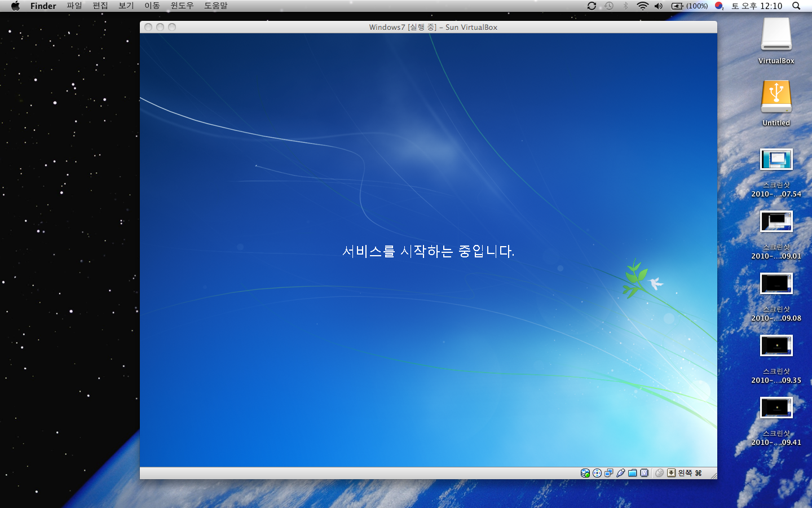This screenshot has width=812, height=508.
Task: Select the VirtualBox disk on desktop
Action: (776, 36)
